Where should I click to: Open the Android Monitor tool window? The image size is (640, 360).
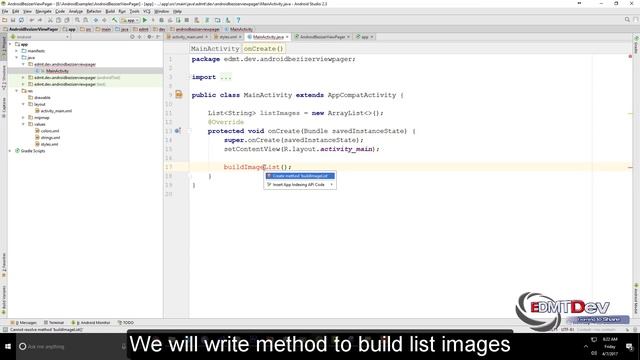91,322
